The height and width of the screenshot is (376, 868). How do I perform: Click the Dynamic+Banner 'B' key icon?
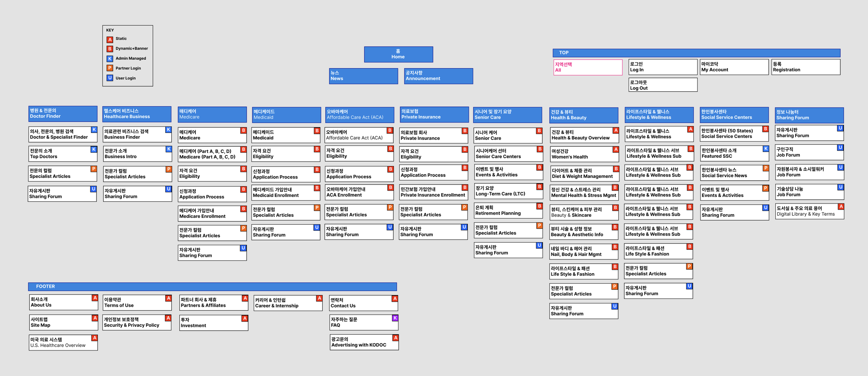(110, 49)
